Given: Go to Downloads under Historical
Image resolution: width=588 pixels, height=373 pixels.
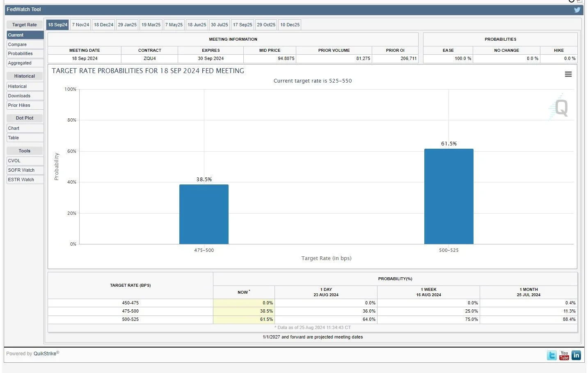Looking at the screenshot, I should click(x=25, y=96).
